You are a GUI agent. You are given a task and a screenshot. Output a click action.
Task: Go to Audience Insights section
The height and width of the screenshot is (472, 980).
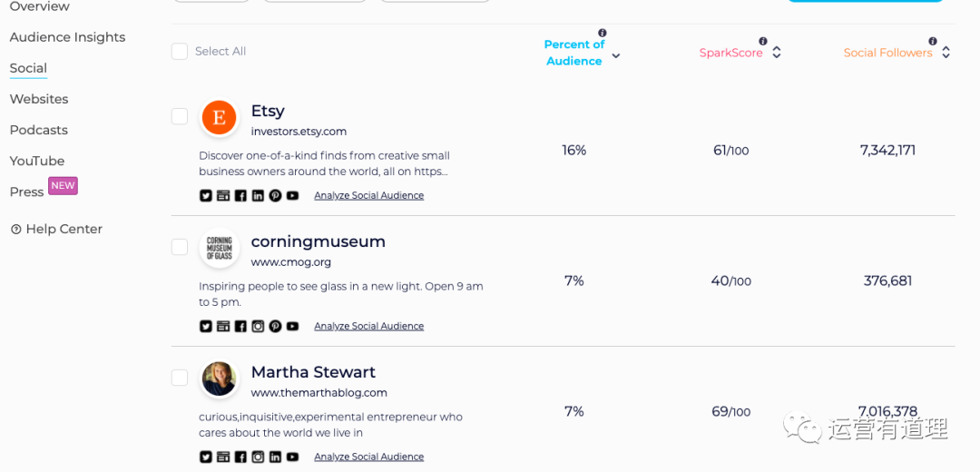pos(67,37)
